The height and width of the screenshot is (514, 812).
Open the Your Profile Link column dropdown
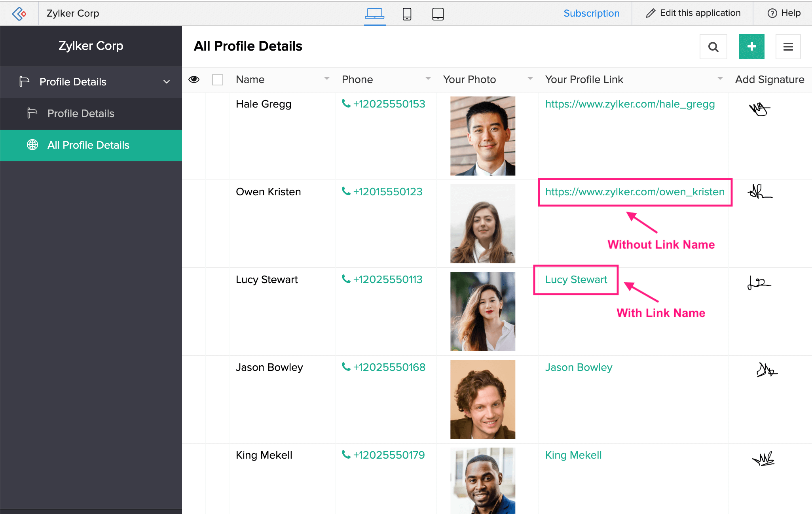[x=720, y=79]
